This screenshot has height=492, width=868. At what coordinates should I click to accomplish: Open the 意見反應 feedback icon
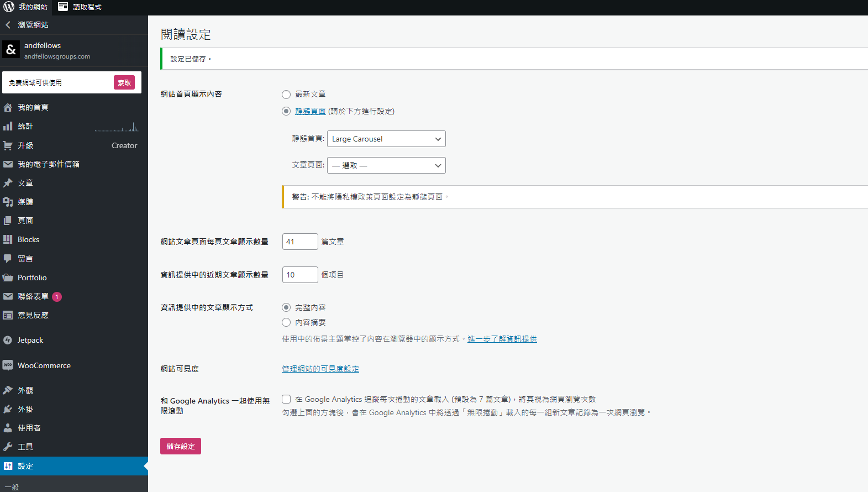(8, 315)
